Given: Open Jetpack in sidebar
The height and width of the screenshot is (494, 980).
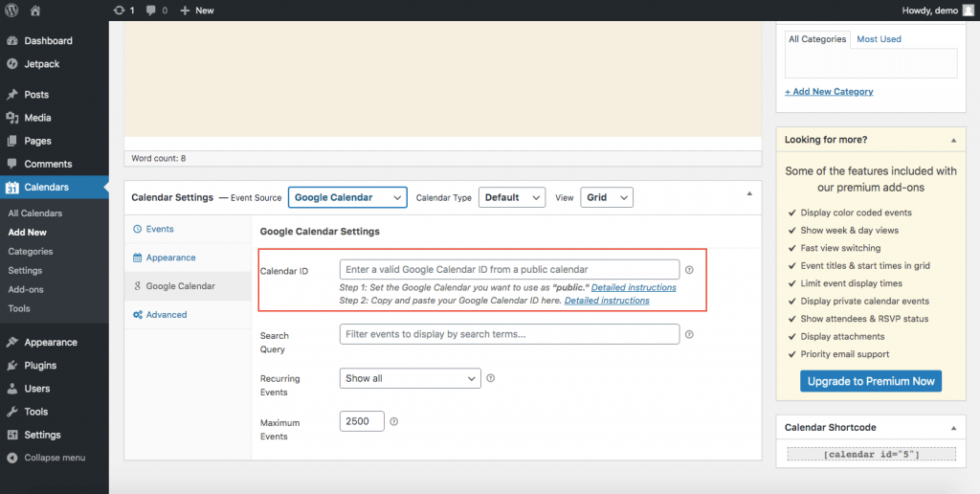Looking at the screenshot, I should pyautogui.click(x=42, y=64).
